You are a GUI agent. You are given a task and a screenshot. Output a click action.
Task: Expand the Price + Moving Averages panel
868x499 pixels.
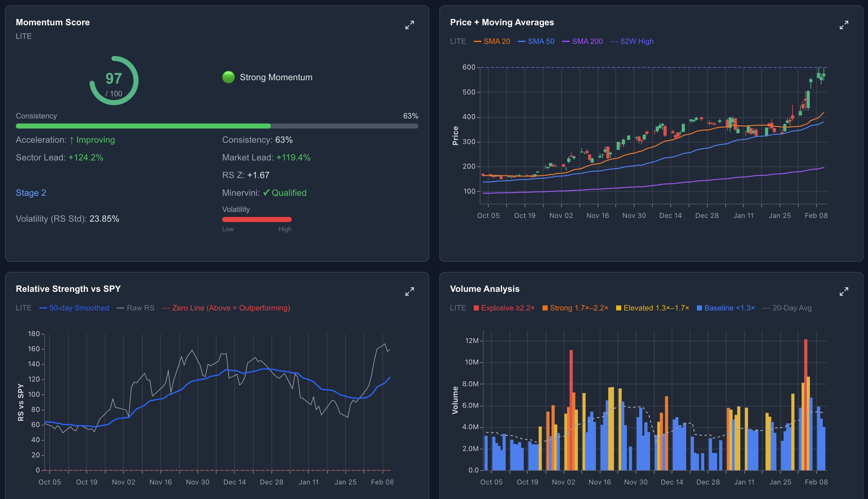(x=844, y=25)
